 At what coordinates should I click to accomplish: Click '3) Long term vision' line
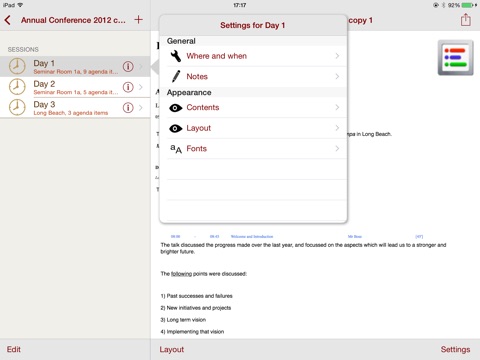(x=183, y=320)
